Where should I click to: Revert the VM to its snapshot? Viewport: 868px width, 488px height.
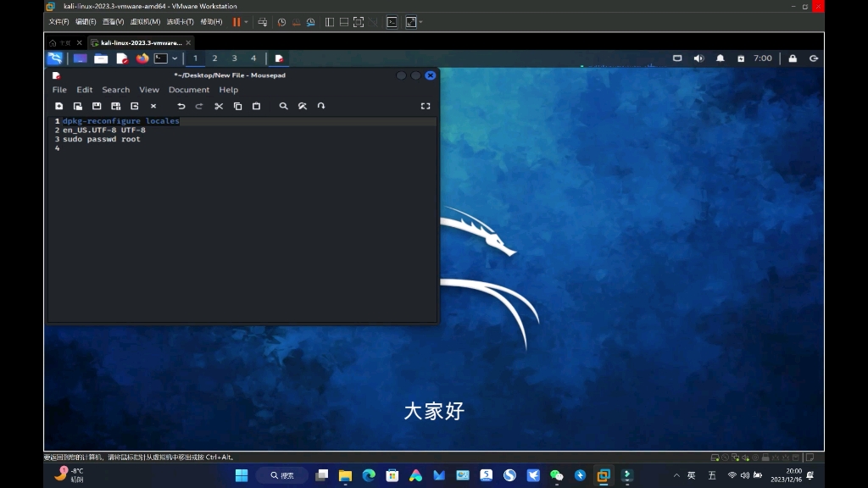tap(296, 22)
